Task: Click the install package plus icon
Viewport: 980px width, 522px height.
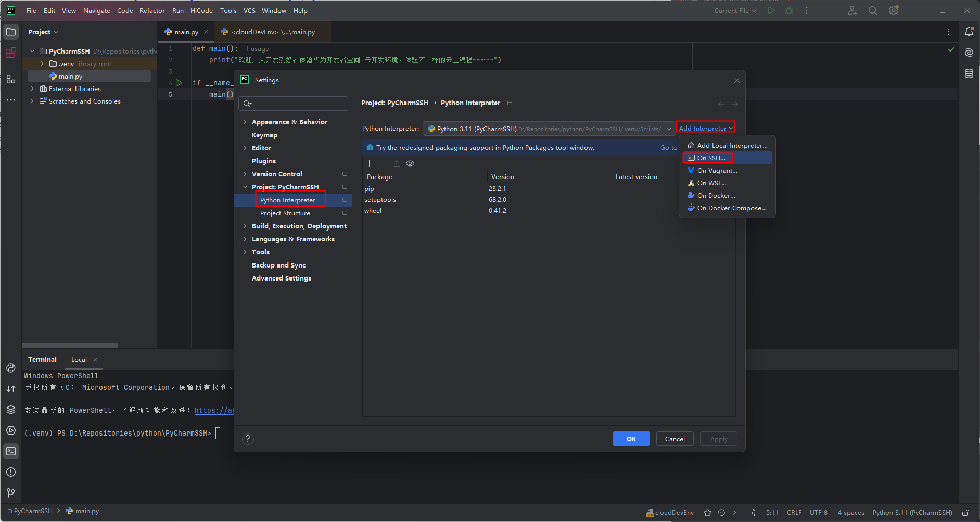Action: (369, 163)
